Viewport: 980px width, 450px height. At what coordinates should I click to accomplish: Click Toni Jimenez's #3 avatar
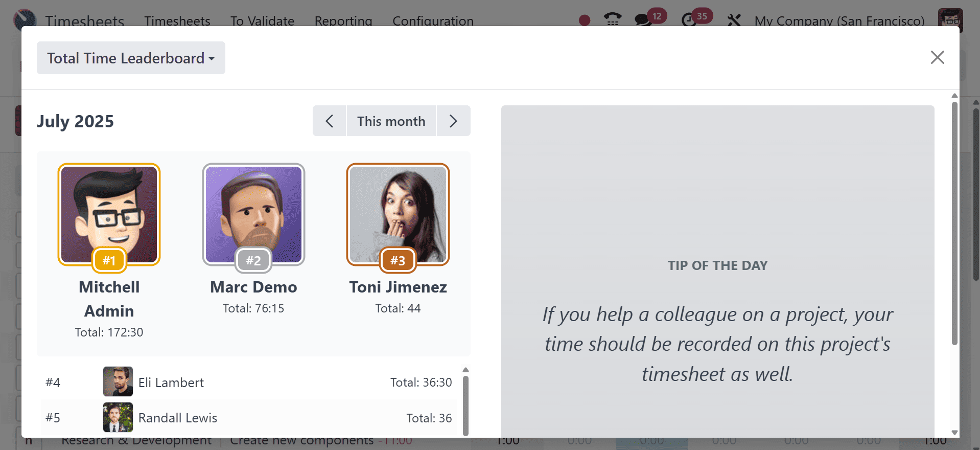(x=398, y=214)
